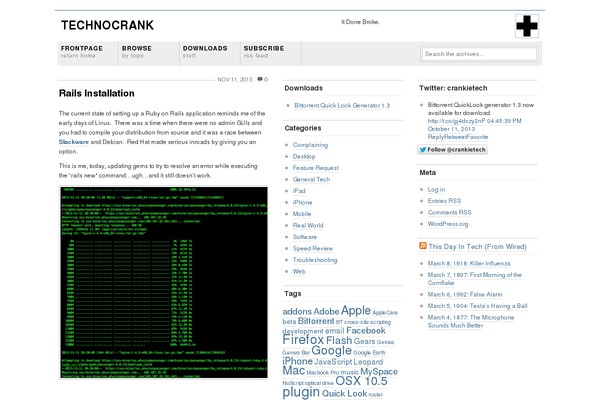Open the Desktop category

[304, 157]
